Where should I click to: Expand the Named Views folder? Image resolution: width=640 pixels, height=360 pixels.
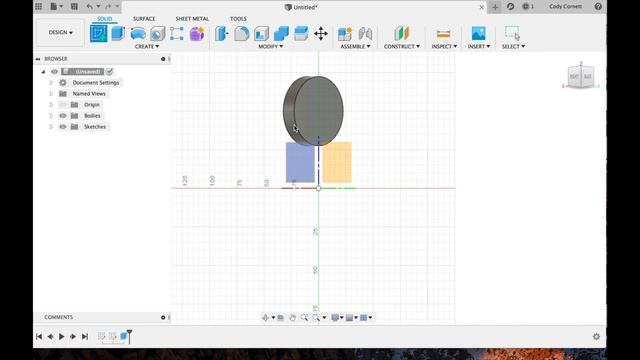point(51,94)
